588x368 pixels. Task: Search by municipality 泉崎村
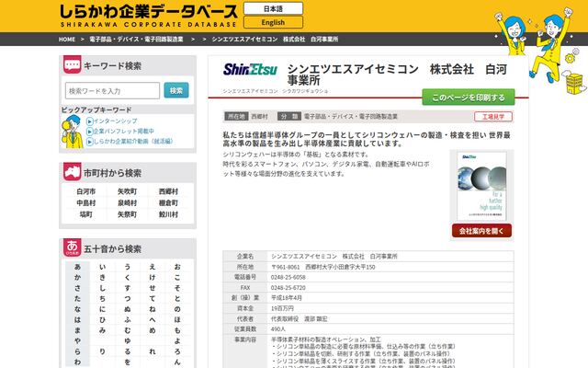(127, 203)
